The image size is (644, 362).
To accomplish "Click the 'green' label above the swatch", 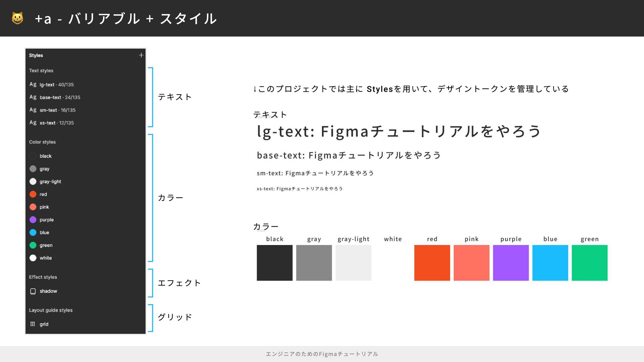I will 590,239.
